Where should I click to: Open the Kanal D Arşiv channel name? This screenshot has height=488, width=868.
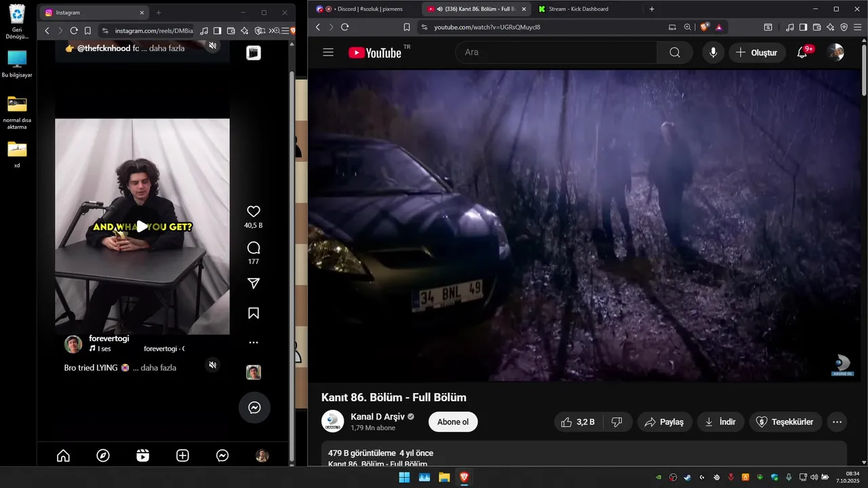point(377,417)
